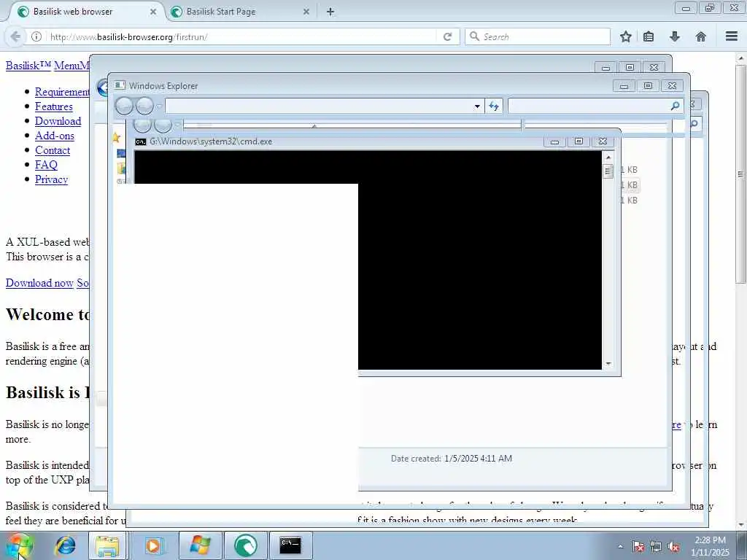Click the Windows Explorer forward button
This screenshot has width=747, height=560.
144,106
